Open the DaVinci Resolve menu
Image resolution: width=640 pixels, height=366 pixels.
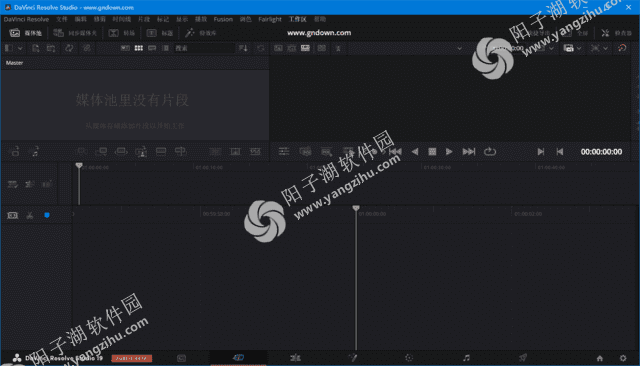[x=26, y=19]
